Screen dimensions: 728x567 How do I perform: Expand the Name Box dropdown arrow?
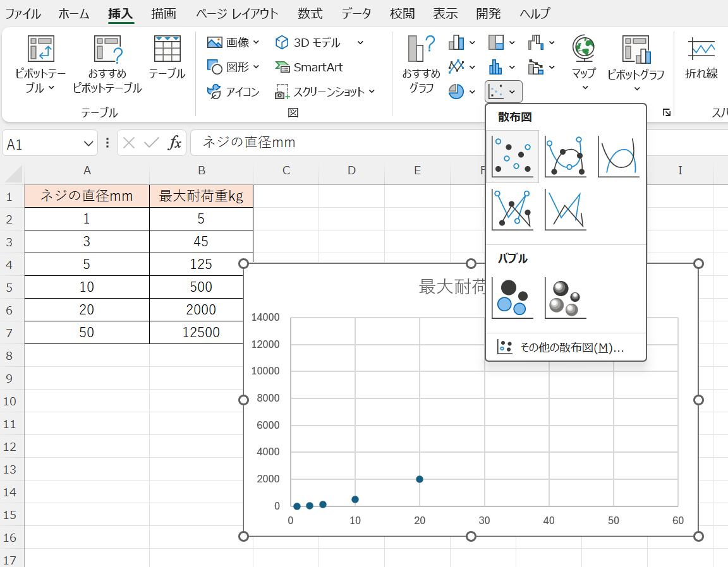[88, 144]
